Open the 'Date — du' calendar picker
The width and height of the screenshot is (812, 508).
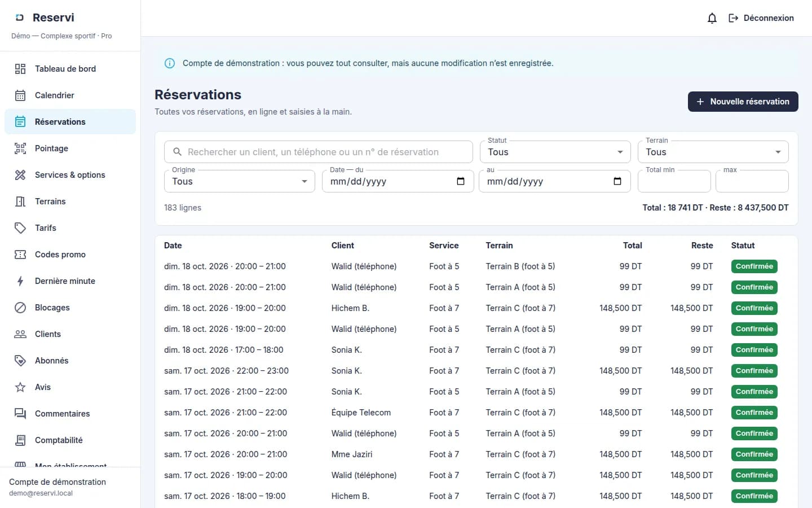(x=461, y=181)
